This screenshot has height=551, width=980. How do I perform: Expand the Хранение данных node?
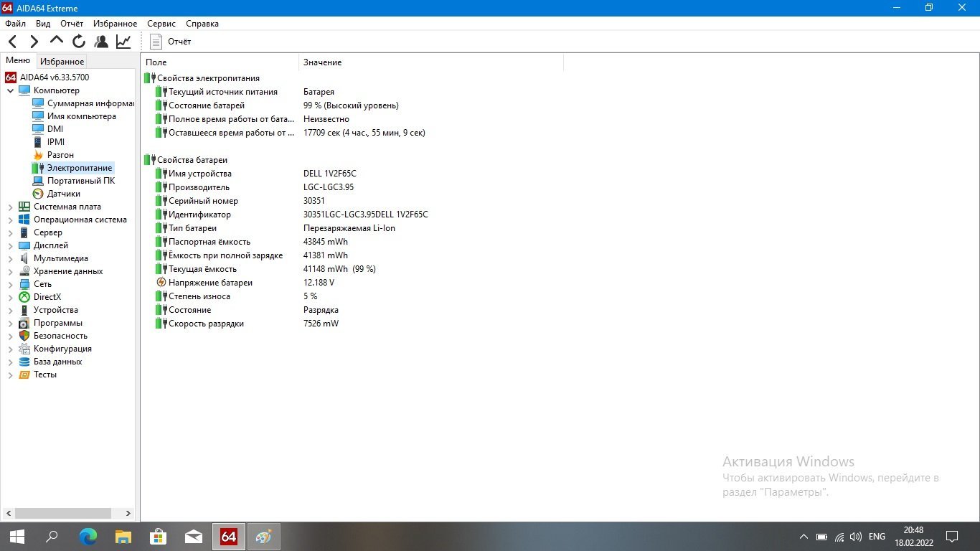tap(10, 272)
